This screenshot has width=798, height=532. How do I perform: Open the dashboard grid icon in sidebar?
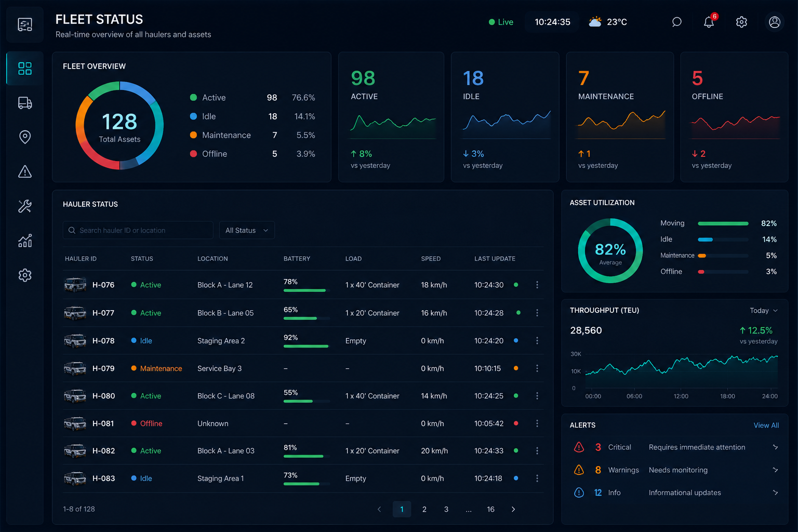point(25,68)
